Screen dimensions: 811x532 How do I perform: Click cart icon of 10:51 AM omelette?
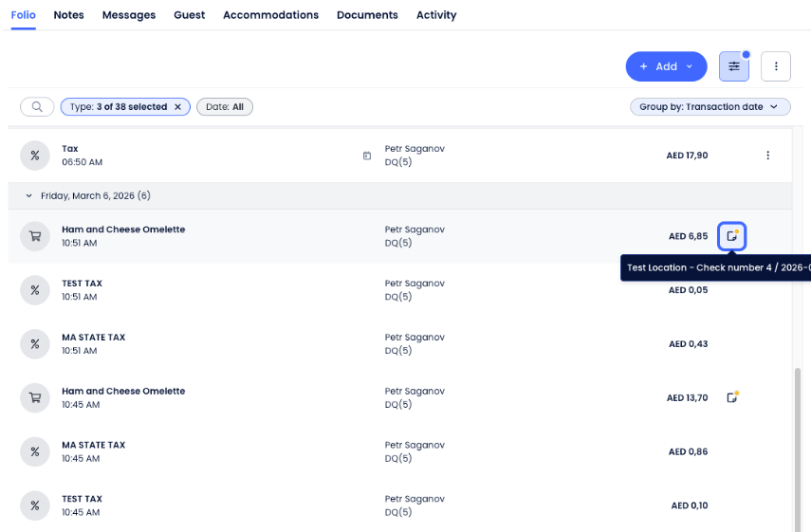click(35, 236)
